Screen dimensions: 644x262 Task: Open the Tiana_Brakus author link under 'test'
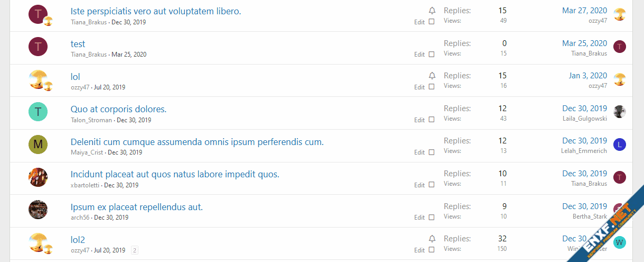coord(89,55)
